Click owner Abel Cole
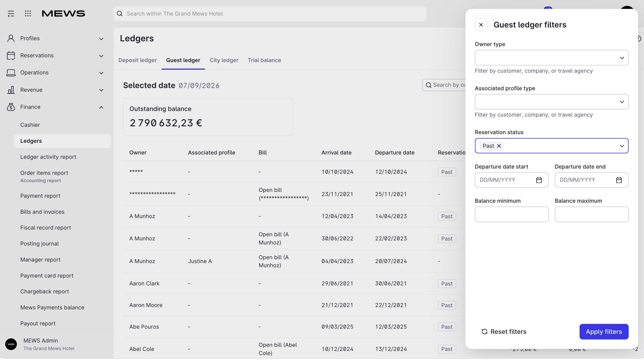 pyautogui.click(x=141, y=349)
